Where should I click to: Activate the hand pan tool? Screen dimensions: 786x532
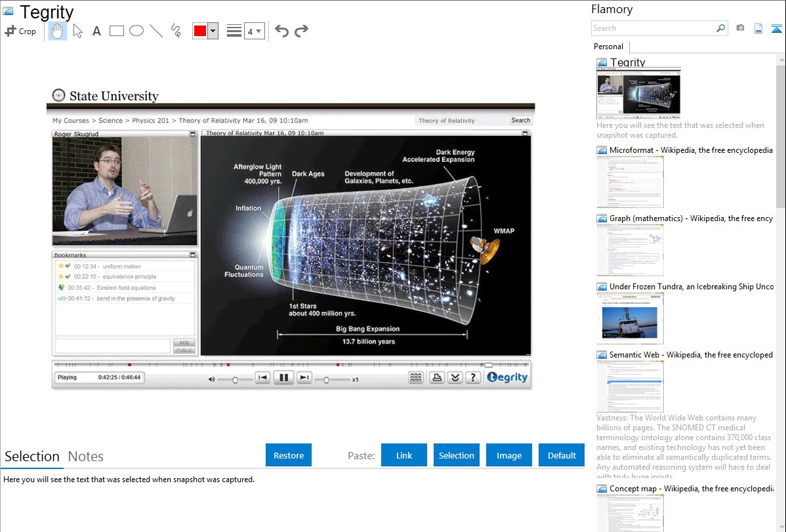coord(57,31)
